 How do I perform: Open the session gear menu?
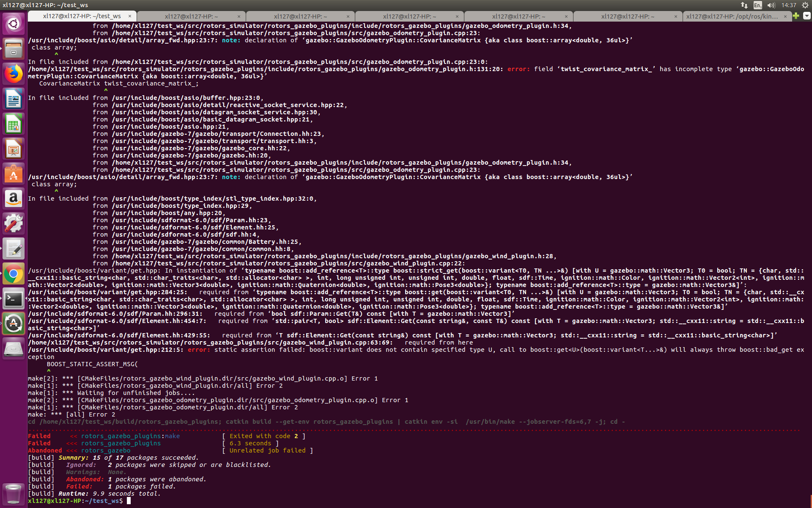(x=805, y=6)
